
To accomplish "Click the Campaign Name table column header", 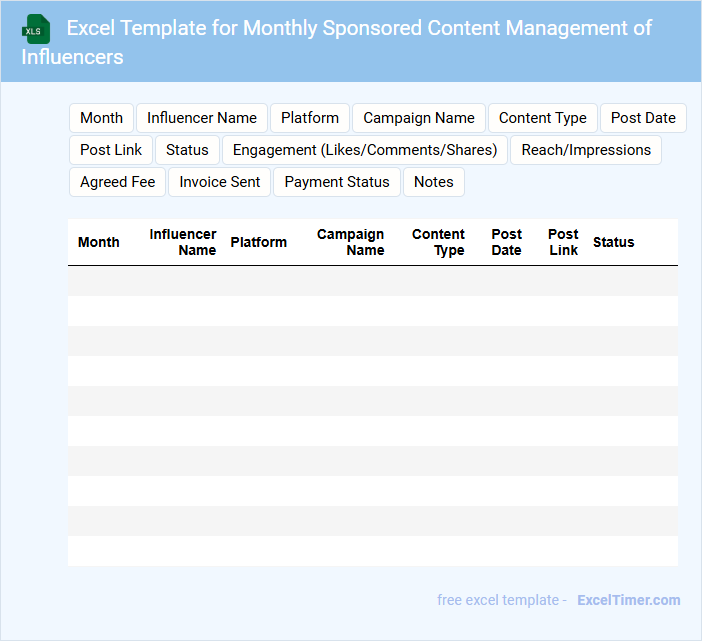I will 351,242.
